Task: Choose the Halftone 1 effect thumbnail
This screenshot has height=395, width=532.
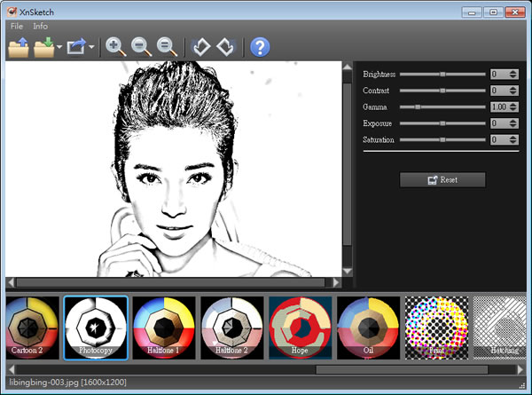Action: click(164, 326)
